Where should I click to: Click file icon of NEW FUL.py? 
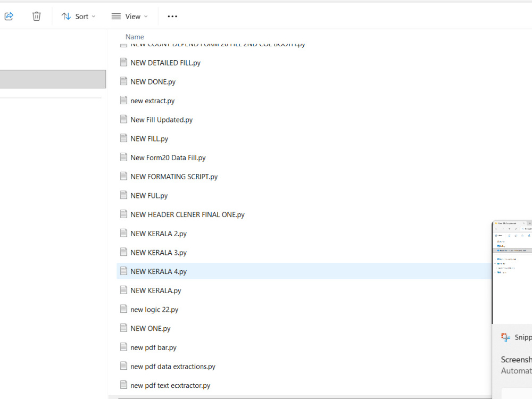click(x=123, y=195)
